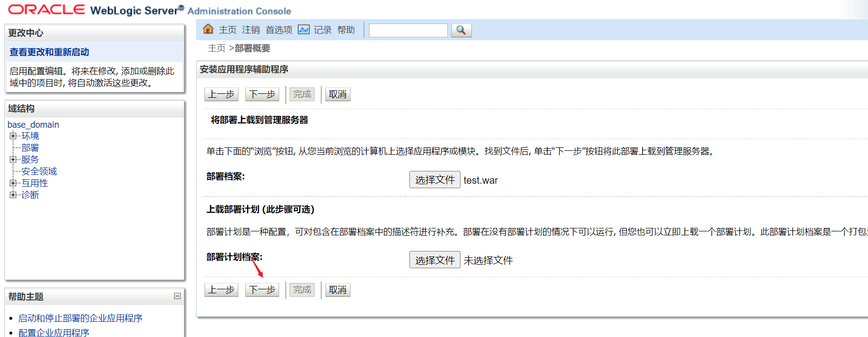Open 部署 in the domain tree
The width and height of the screenshot is (868, 337).
pos(30,148)
